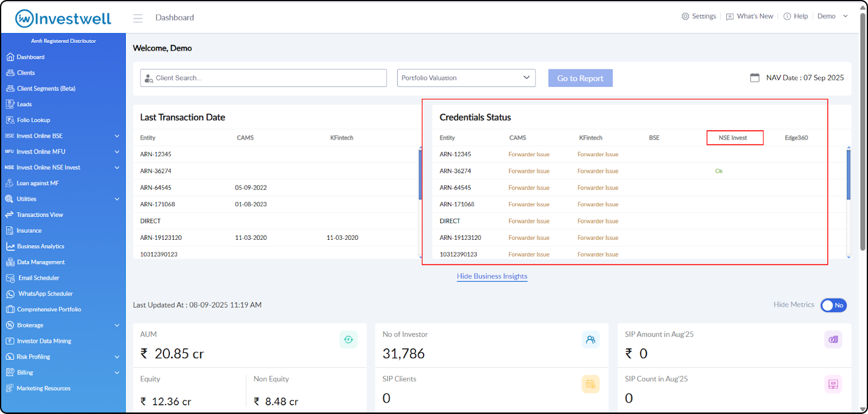Expand Invest Online BSE submenu chevron
Image resolution: width=868 pixels, height=414 pixels.
[x=117, y=136]
